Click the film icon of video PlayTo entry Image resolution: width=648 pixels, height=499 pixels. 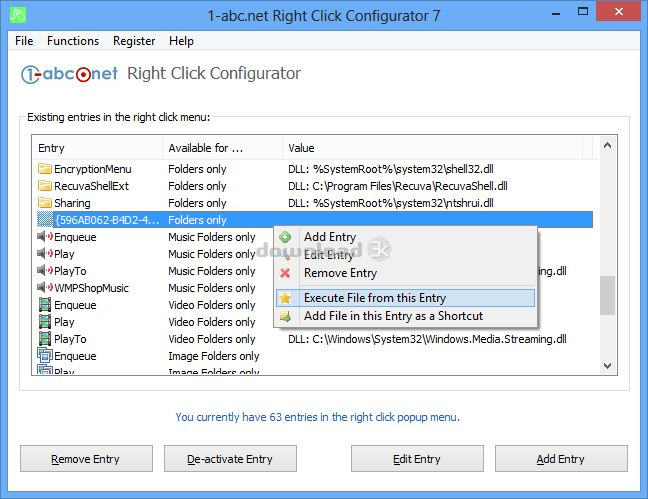pyautogui.click(x=45, y=339)
